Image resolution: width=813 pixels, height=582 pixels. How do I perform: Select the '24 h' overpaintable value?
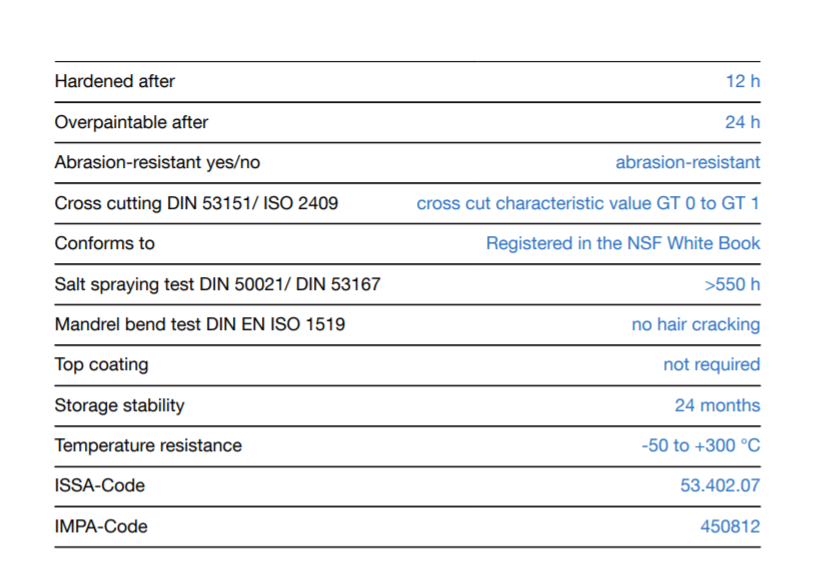tap(742, 122)
